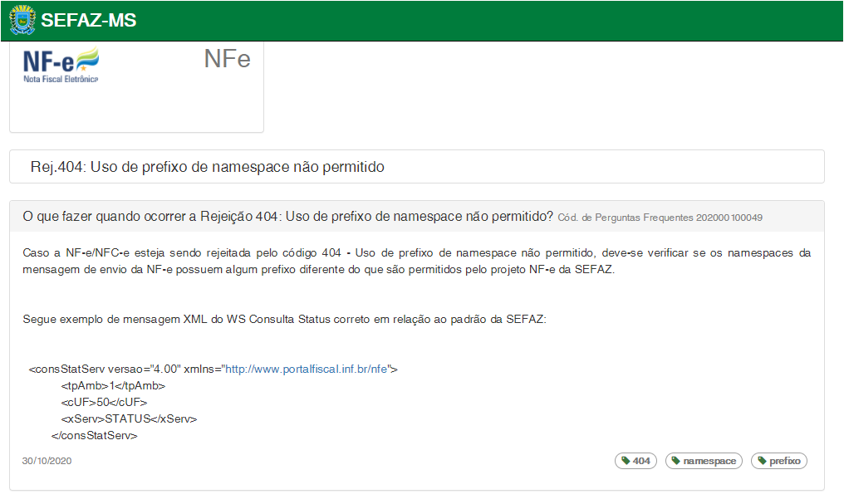Click the SEFAZ-MS header title
Screen dimensions: 844x504
(x=89, y=21)
